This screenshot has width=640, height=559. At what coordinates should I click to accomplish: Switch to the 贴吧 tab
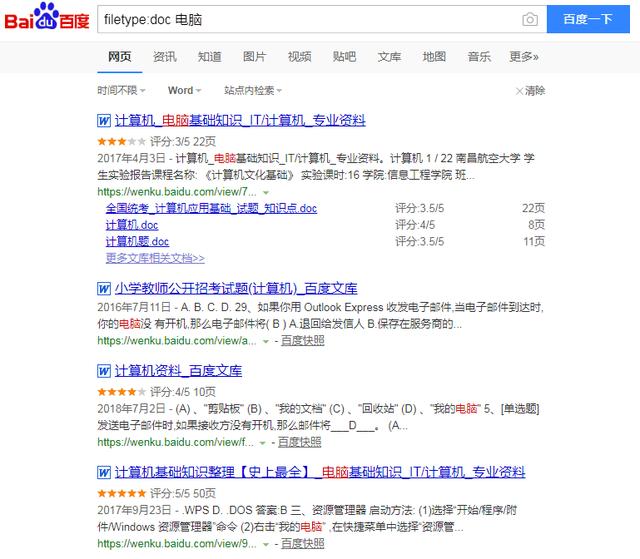(x=344, y=57)
